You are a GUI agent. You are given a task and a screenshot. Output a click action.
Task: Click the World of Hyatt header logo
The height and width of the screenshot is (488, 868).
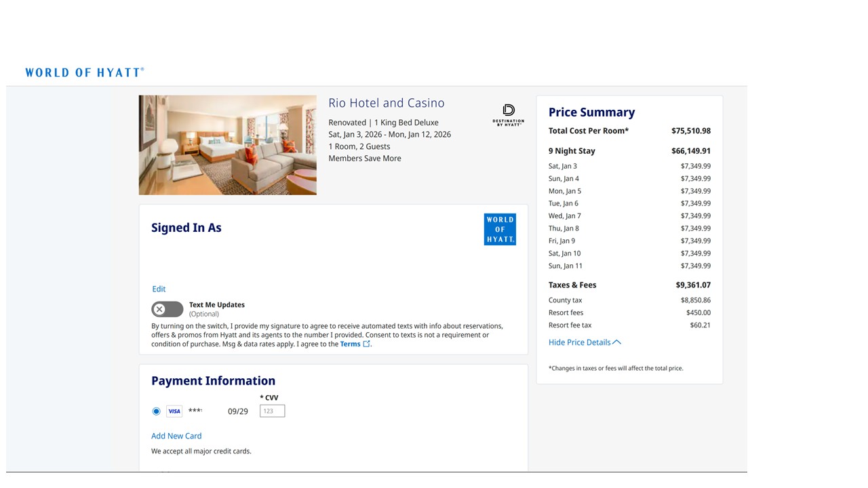click(x=85, y=73)
